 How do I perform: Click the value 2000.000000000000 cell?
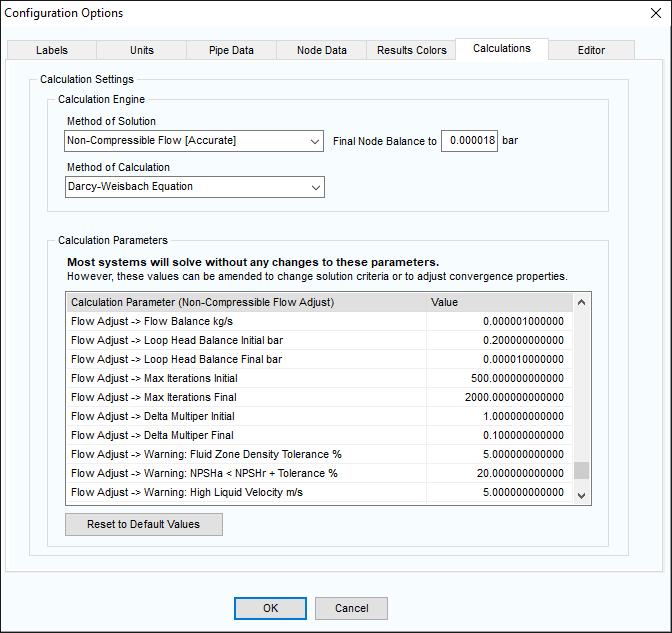[x=499, y=397]
